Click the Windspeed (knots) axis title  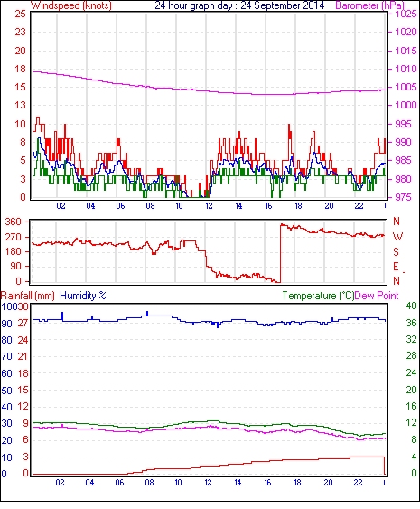coord(71,5)
